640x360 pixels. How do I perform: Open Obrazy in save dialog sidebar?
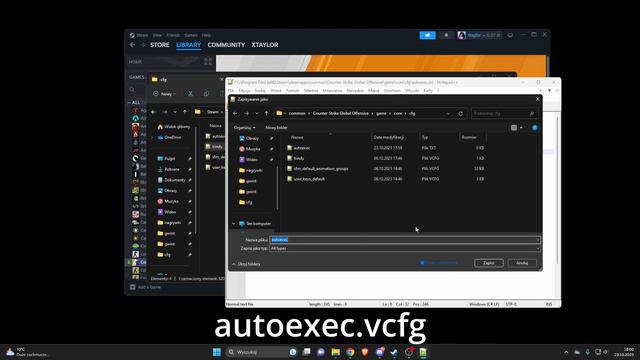pos(253,138)
